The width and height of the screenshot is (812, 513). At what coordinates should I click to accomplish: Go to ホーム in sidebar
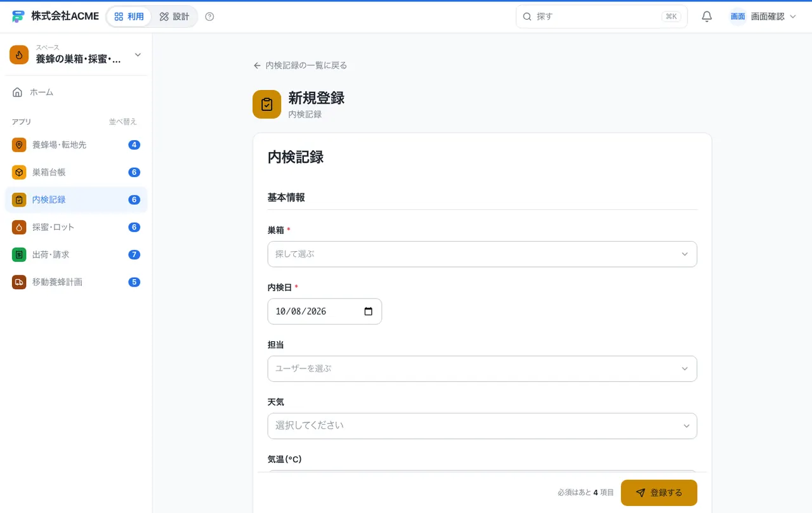[x=76, y=92]
